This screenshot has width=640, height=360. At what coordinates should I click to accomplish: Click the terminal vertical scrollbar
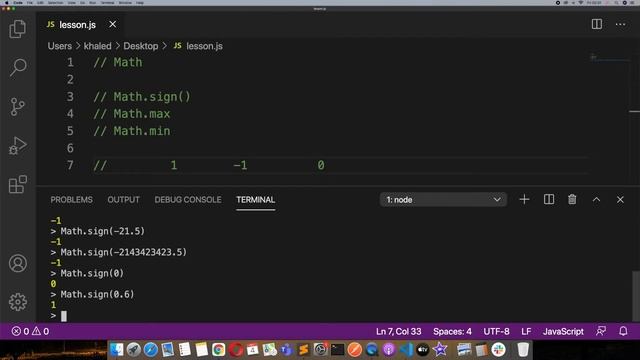point(636,296)
